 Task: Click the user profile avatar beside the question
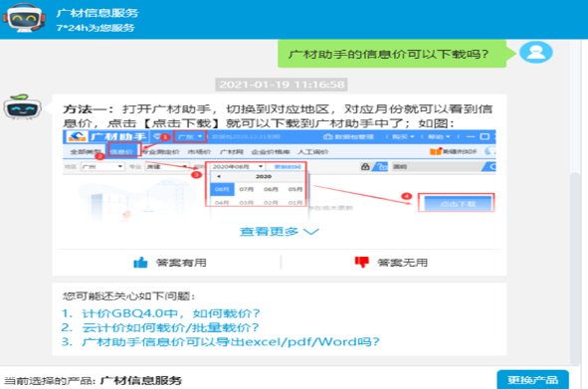point(536,52)
